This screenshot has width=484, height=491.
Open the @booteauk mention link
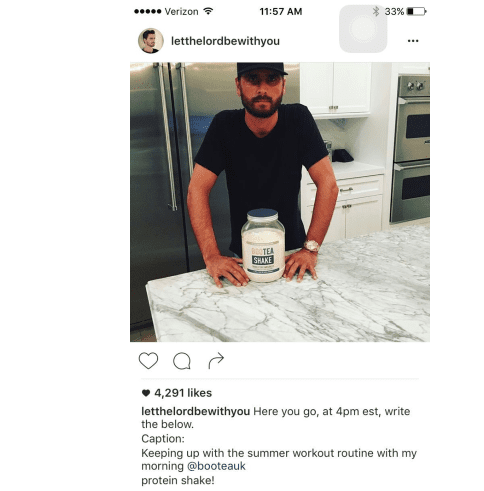point(216,466)
